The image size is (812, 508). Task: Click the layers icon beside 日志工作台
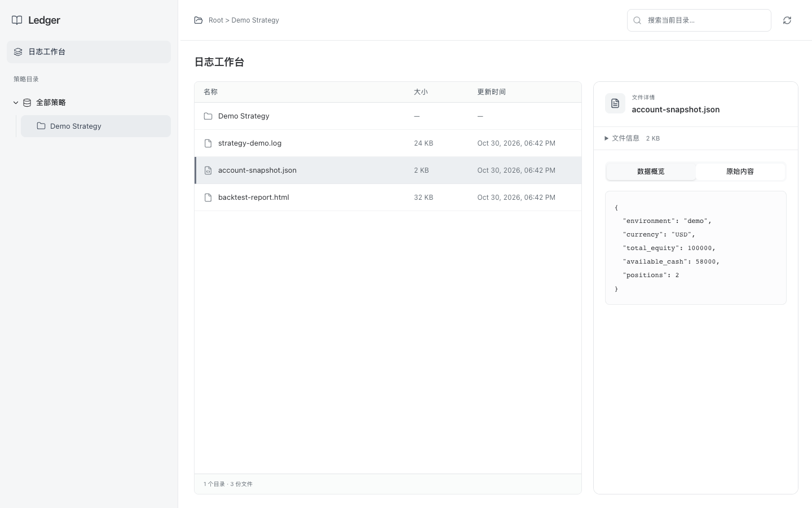pyautogui.click(x=18, y=52)
